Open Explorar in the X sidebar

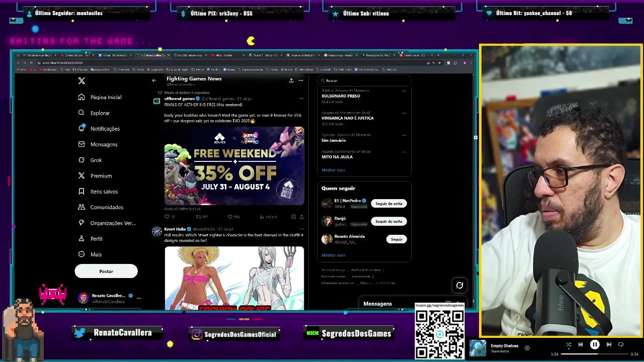[94, 113]
